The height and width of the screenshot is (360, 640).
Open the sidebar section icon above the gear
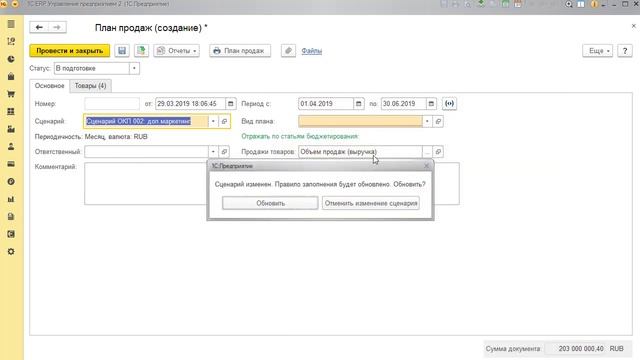pos(11,234)
